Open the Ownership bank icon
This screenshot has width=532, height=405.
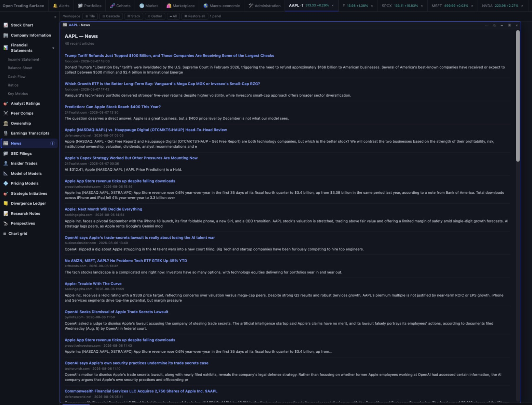coord(5,123)
